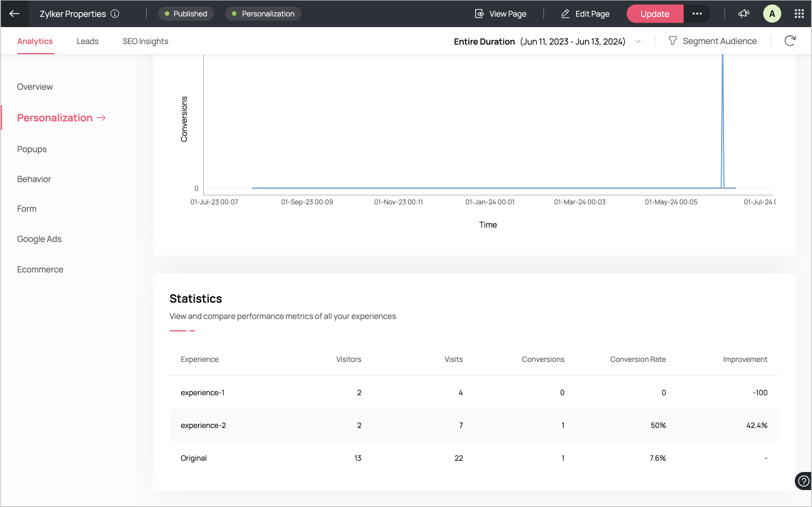
Task: Click the three-dots more options button
Action: pyautogui.click(x=697, y=14)
